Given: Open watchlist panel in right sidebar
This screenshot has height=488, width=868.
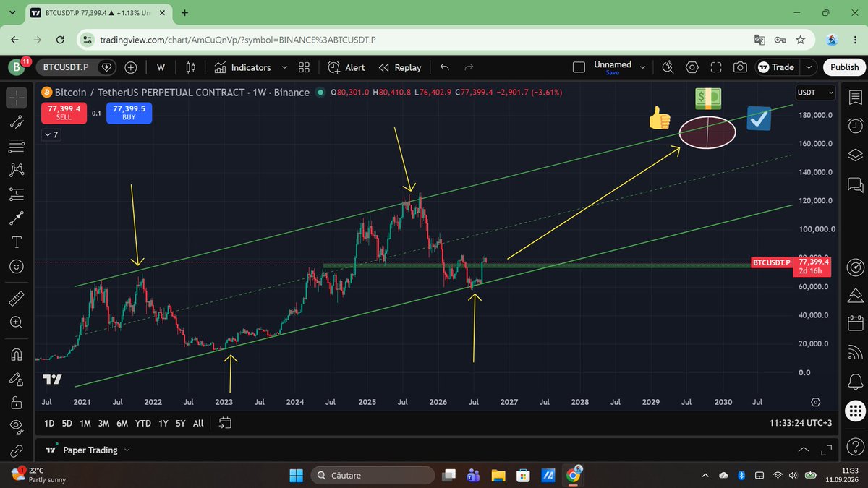Looking at the screenshot, I should coord(854,96).
